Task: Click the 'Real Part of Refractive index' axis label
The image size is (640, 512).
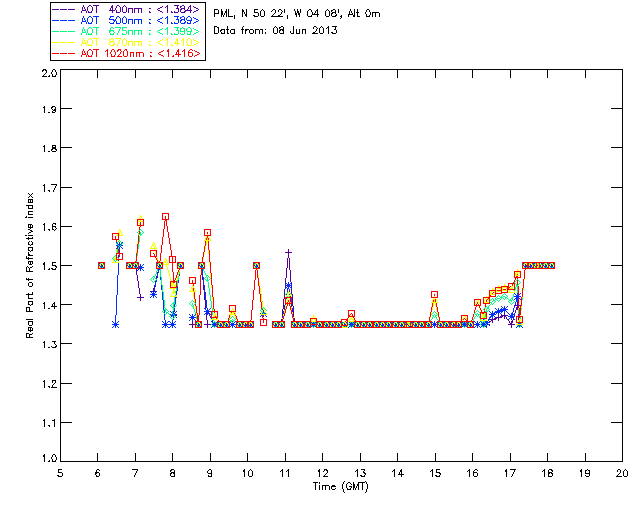Action: point(29,266)
